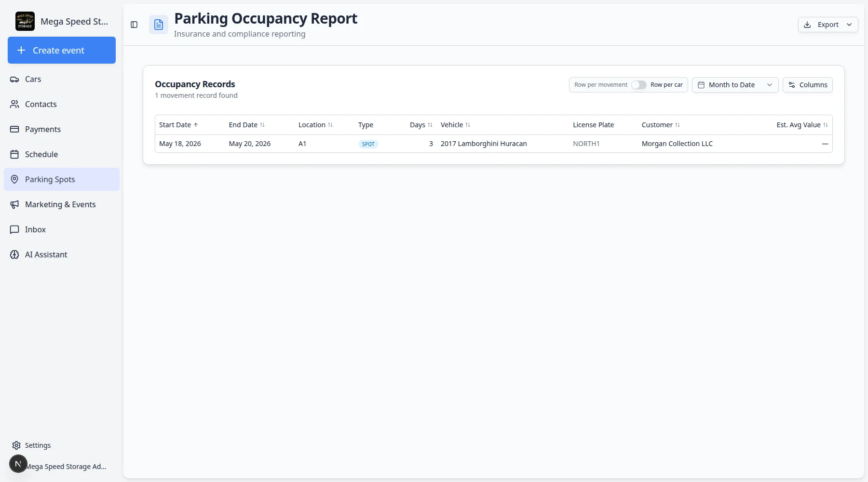The width and height of the screenshot is (868, 482).
Task: Click the May 18, 2026 cell
Action: [x=180, y=144]
